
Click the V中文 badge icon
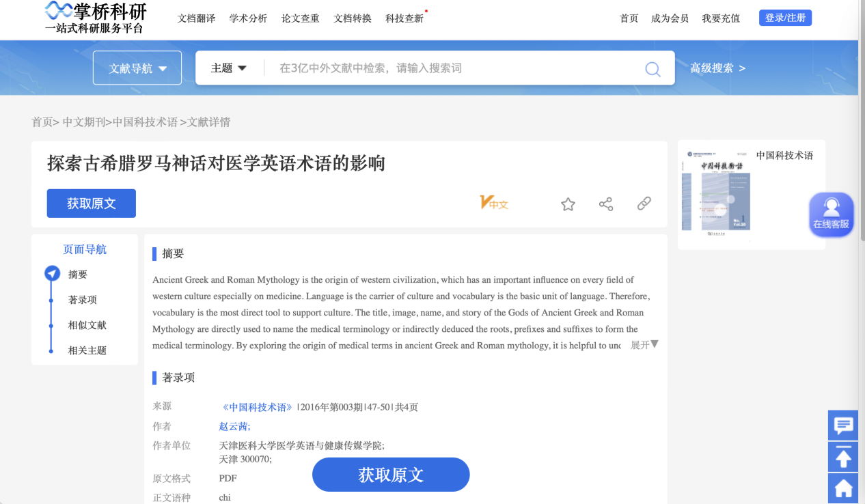pos(494,203)
